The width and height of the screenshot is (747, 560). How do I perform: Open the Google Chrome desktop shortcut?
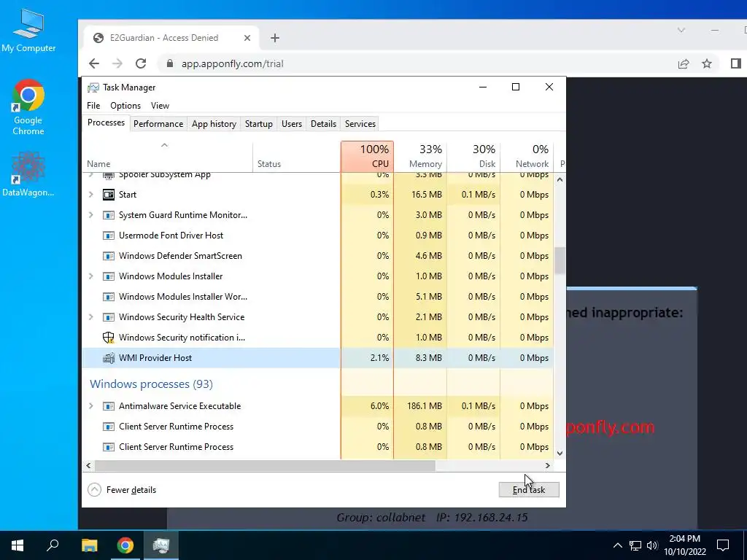pyautogui.click(x=28, y=108)
